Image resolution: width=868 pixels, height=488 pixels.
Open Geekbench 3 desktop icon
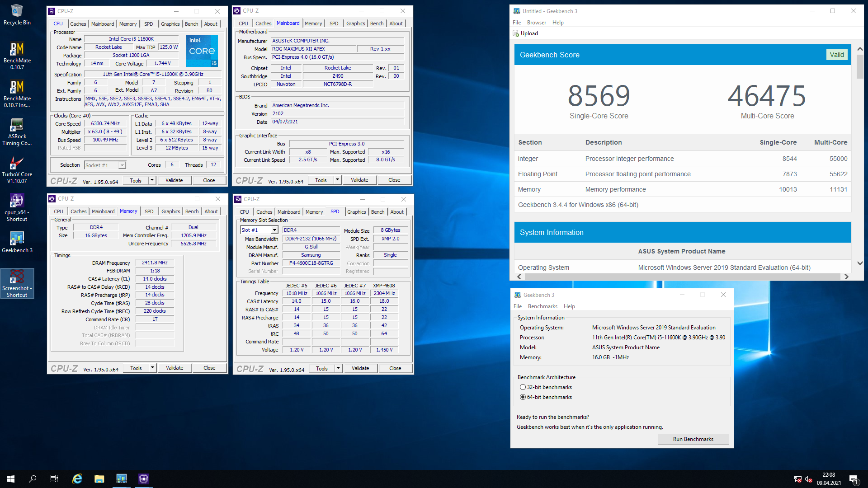[x=17, y=242]
